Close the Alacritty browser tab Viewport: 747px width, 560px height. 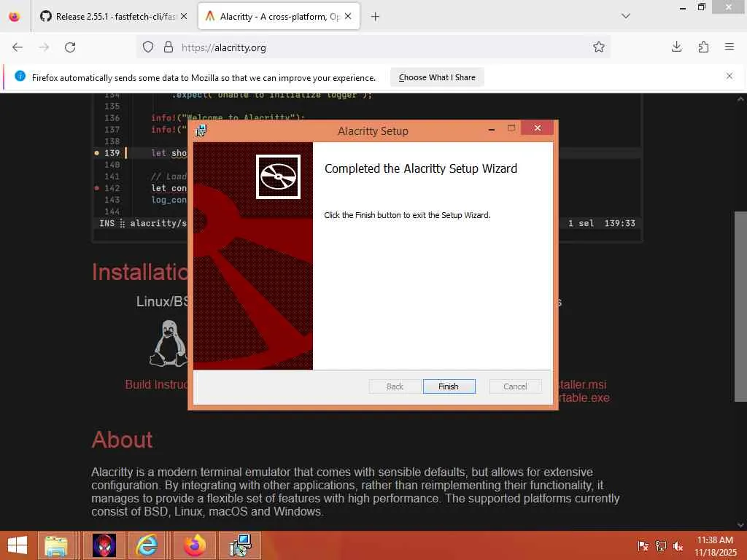click(348, 17)
